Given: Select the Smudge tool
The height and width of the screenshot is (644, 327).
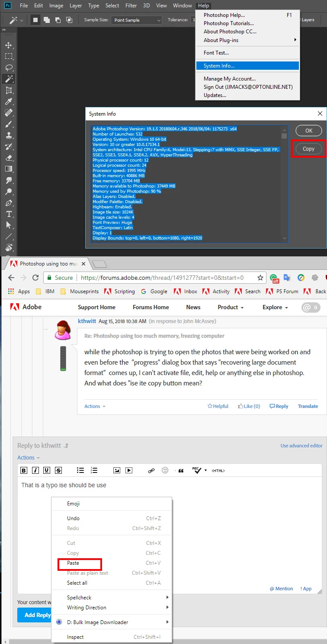Looking at the screenshot, I should pos(9,181).
